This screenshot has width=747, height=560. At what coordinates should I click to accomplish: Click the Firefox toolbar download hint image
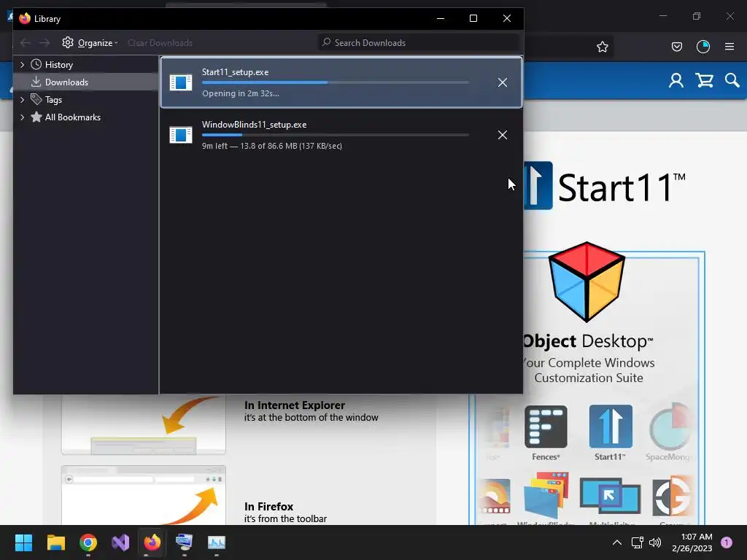(144, 495)
